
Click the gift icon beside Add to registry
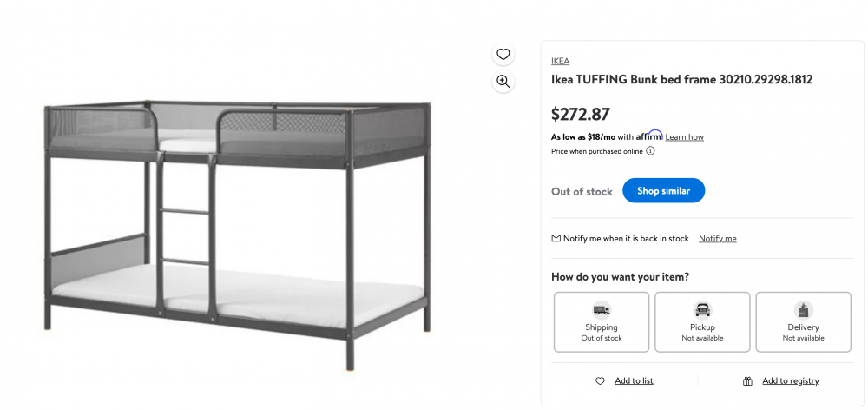click(x=747, y=381)
